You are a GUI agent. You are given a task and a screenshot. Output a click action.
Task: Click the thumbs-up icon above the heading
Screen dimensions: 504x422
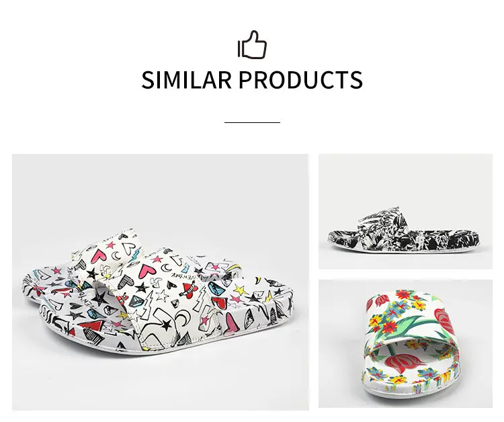[x=252, y=44]
